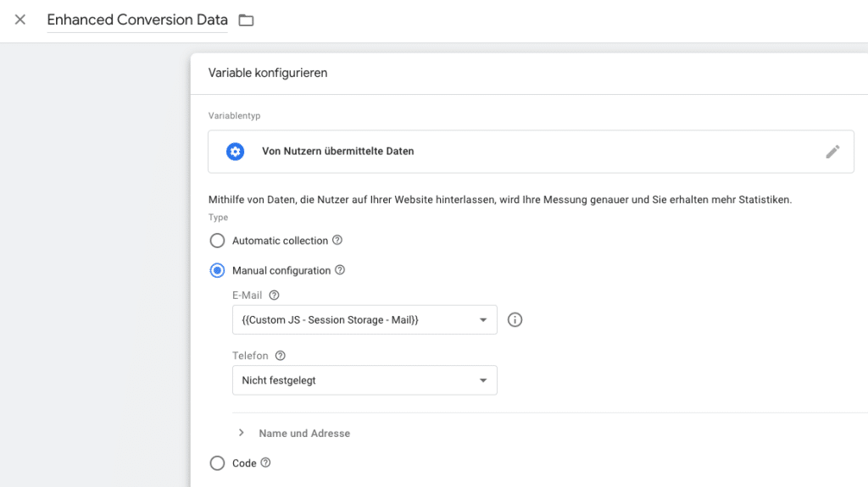Click the blue gear variable type icon

(x=235, y=152)
